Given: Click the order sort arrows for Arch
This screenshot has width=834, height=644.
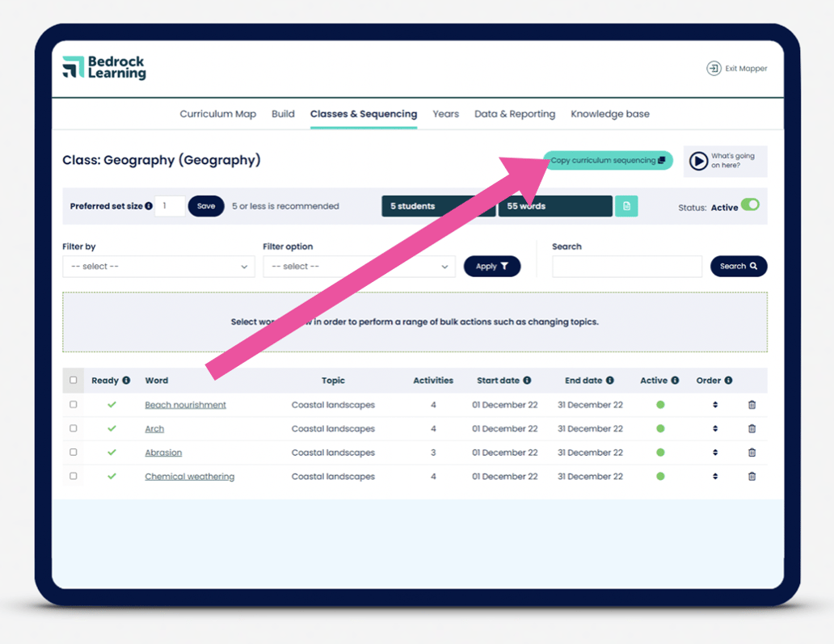Looking at the screenshot, I should 714,428.
